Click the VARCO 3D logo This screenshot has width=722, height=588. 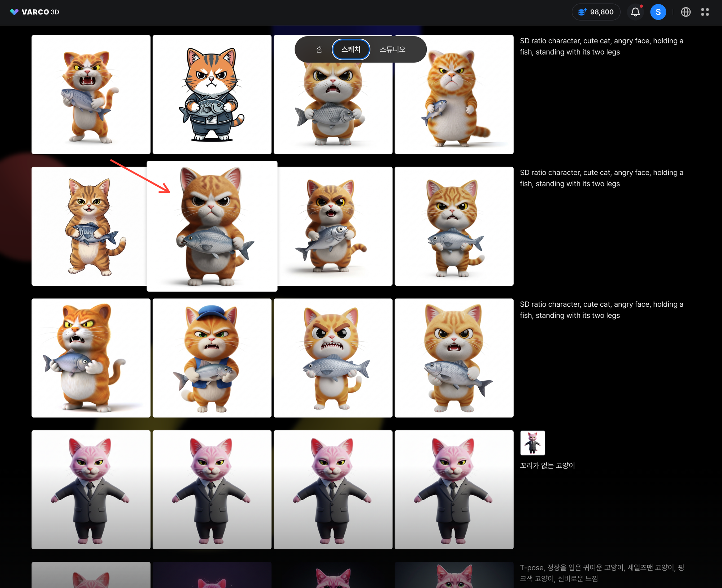[x=35, y=12]
